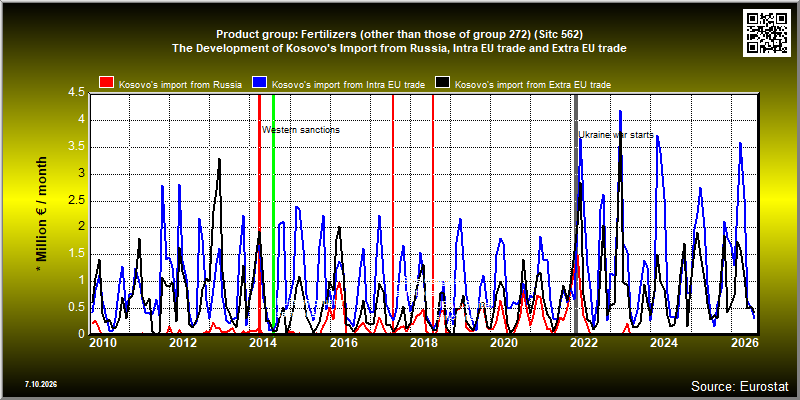
Task: Click the x-axis label 2014
Action: (263, 342)
